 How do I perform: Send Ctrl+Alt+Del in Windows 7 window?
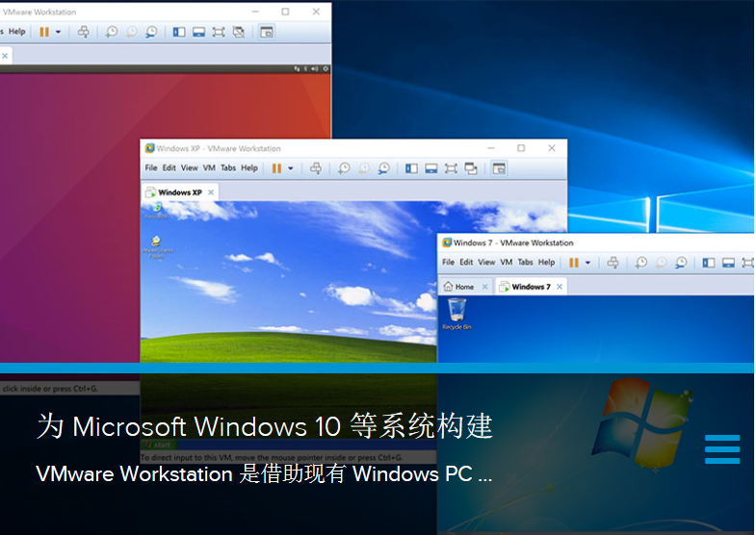[613, 263]
